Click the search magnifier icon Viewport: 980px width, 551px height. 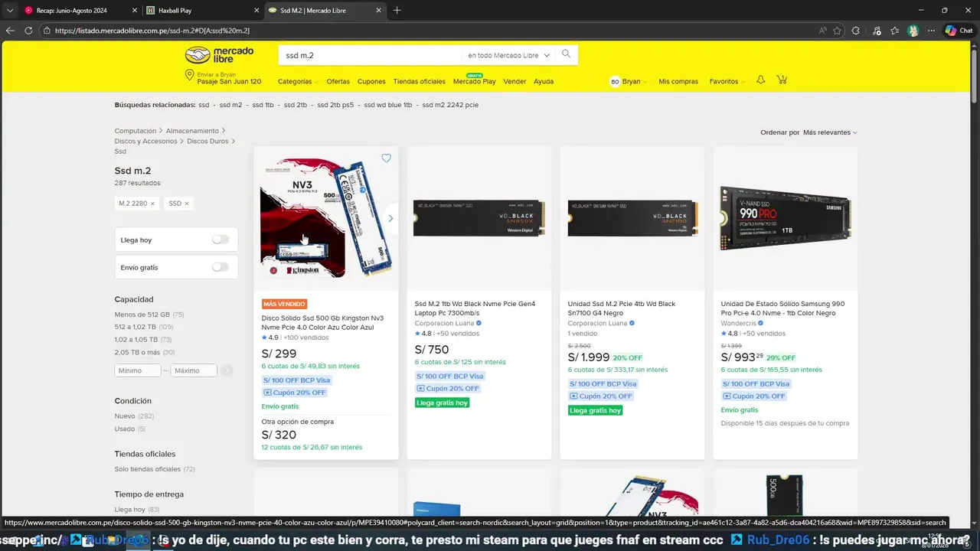pos(567,54)
